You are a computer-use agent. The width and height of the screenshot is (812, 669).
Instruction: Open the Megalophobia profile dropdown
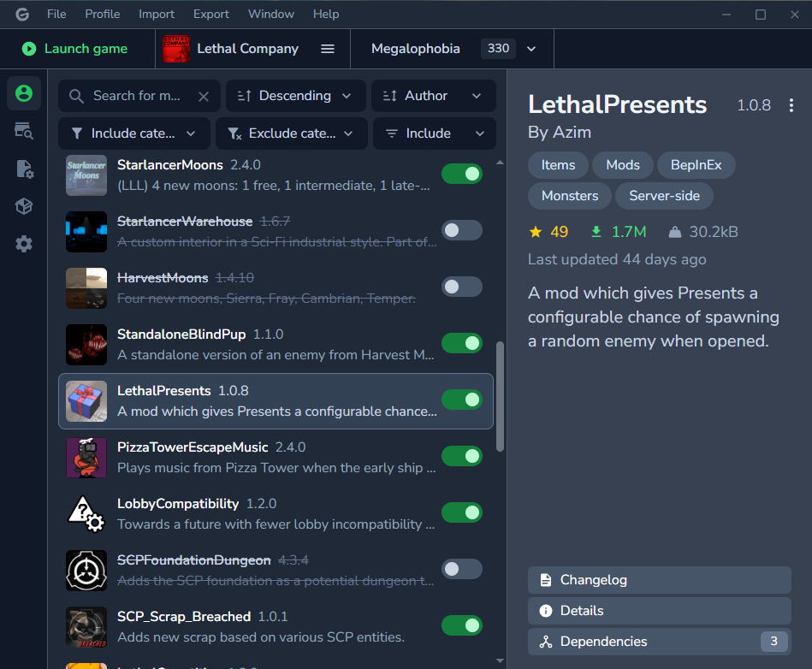tap(531, 49)
